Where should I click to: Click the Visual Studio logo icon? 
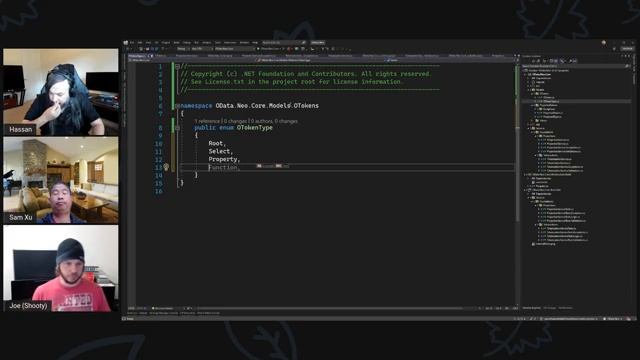point(126,42)
